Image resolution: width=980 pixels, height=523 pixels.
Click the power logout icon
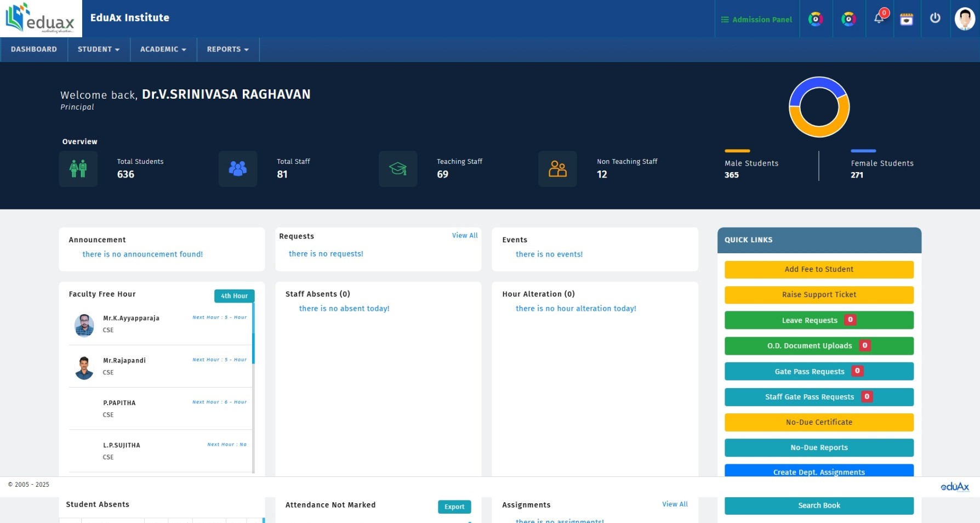(935, 18)
